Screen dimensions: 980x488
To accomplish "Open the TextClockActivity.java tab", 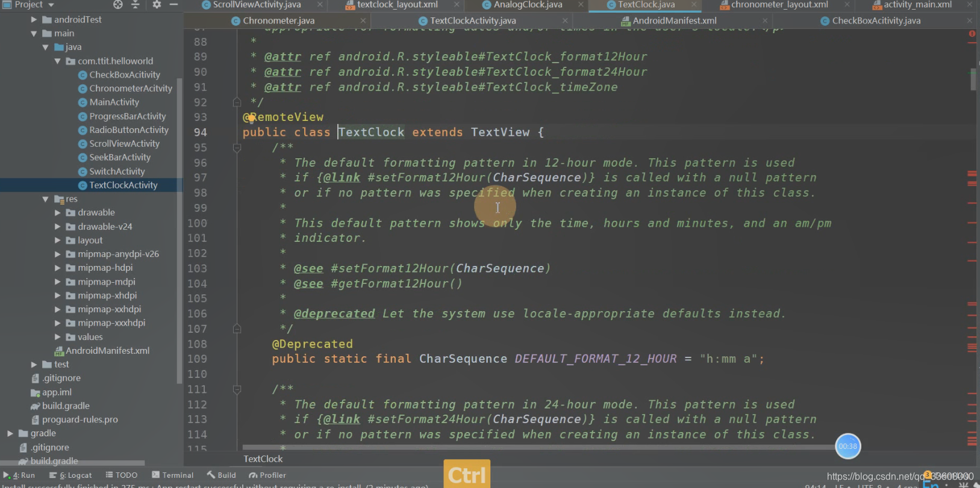I will pyautogui.click(x=473, y=20).
